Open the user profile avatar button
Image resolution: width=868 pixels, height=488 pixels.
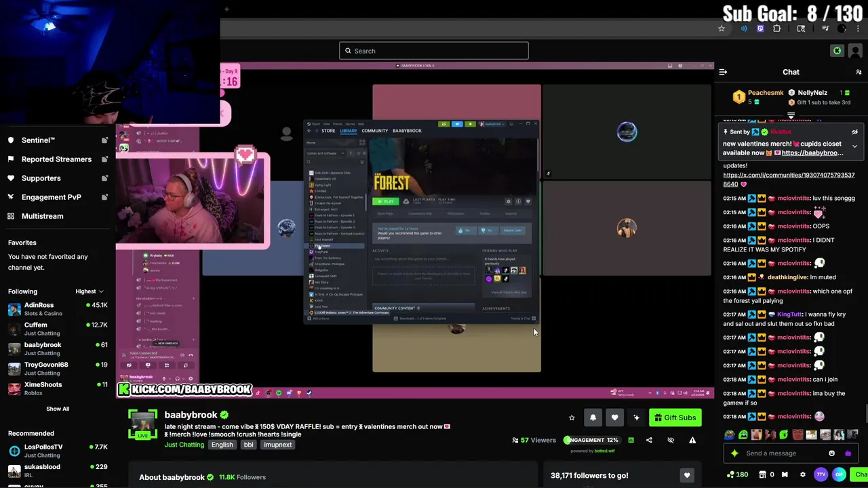click(855, 51)
